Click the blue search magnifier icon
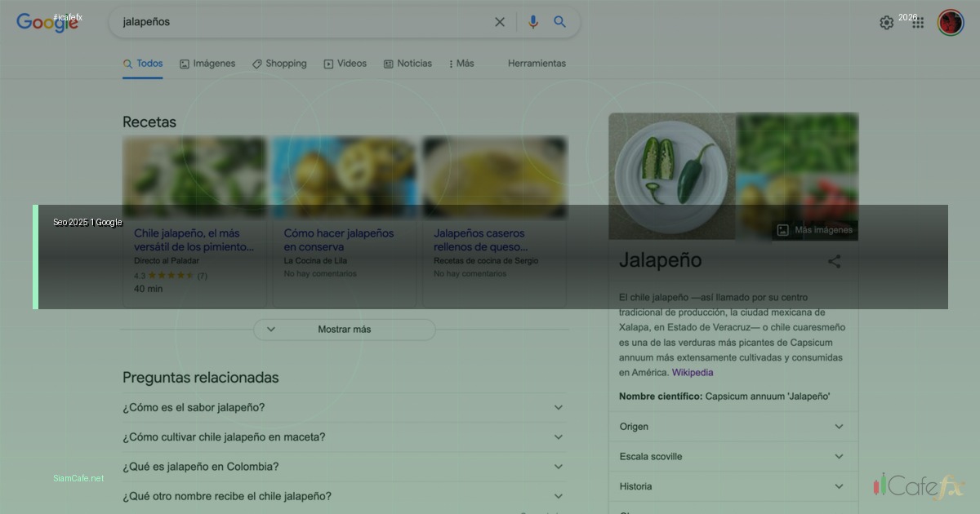Viewport: 980px width, 514px height. [560, 22]
